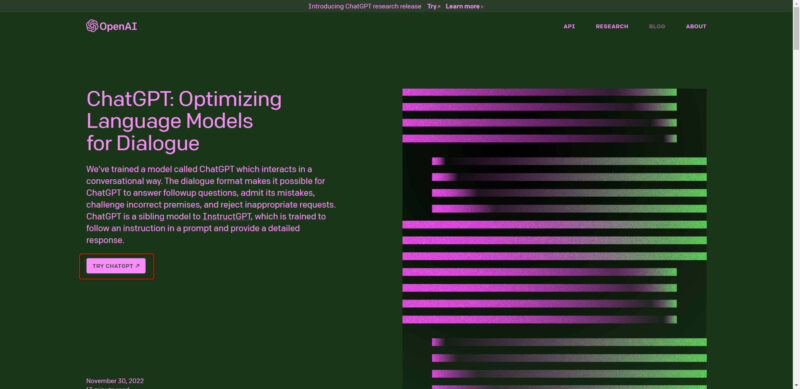Screen dimensions: 800x389
Task: Click the scrollbar up arrow
Action: point(796,4)
